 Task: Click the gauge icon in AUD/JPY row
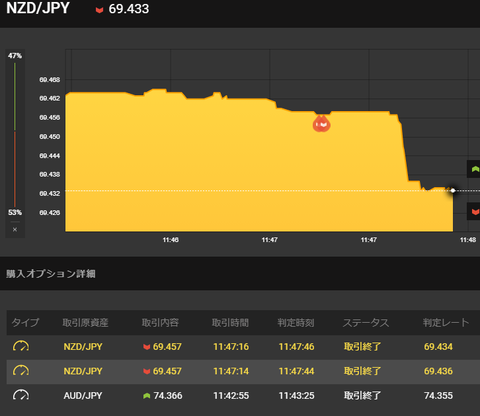pyautogui.click(x=21, y=395)
